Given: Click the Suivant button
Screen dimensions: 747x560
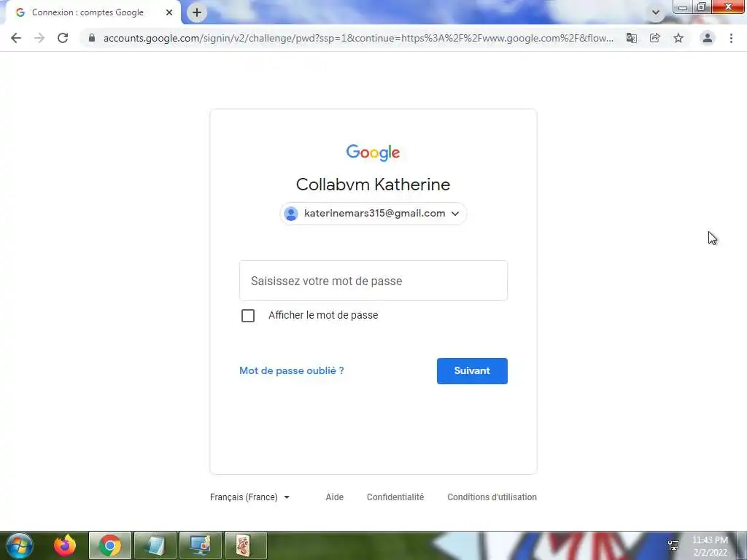Looking at the screenshot, I should coord(472,371).
